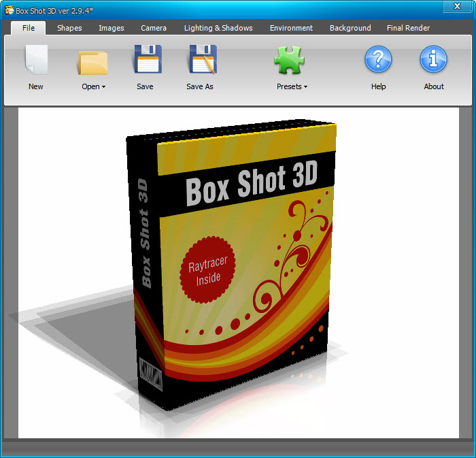Click the green Presets puzzle icon
Viewport: 476px width, 458px height.
pos(290,60)
